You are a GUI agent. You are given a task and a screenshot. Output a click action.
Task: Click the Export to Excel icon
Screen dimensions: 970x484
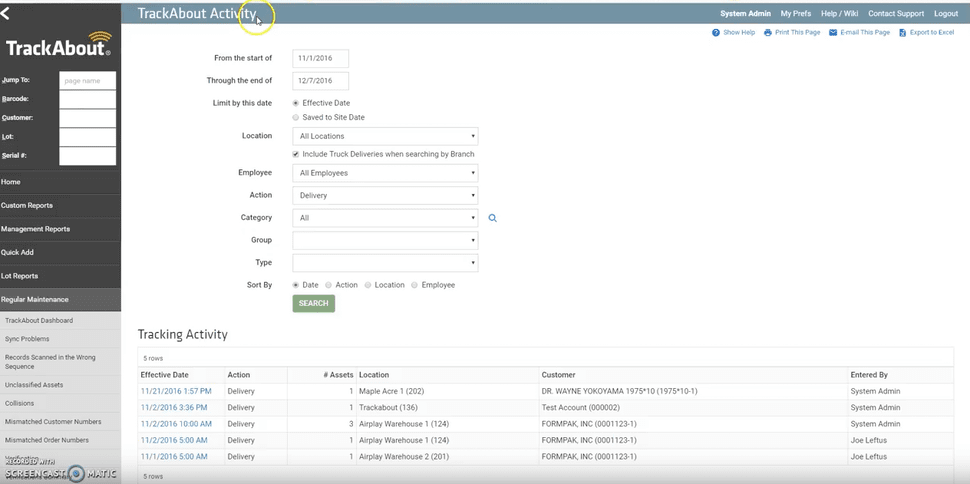[x=902, y=33]
